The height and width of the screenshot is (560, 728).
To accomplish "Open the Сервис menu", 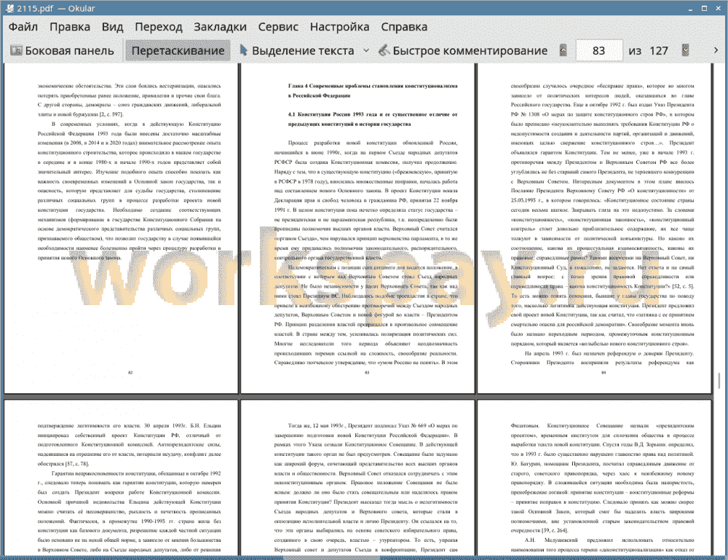I will coord(278,27).
